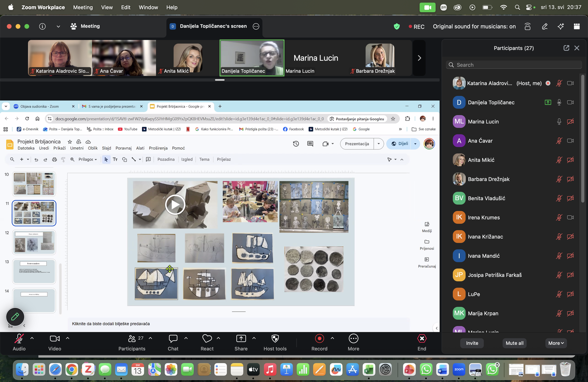
Task: Open the Zoom annotate pencil icon
Action: 544,26
